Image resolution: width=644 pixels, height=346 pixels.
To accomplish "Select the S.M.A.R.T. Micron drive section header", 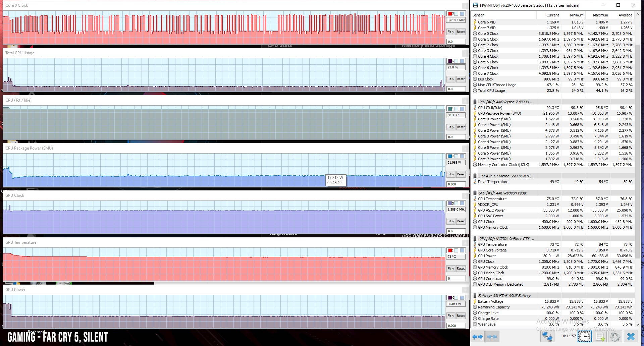I will pyautogui.click(x=505, y=176).
